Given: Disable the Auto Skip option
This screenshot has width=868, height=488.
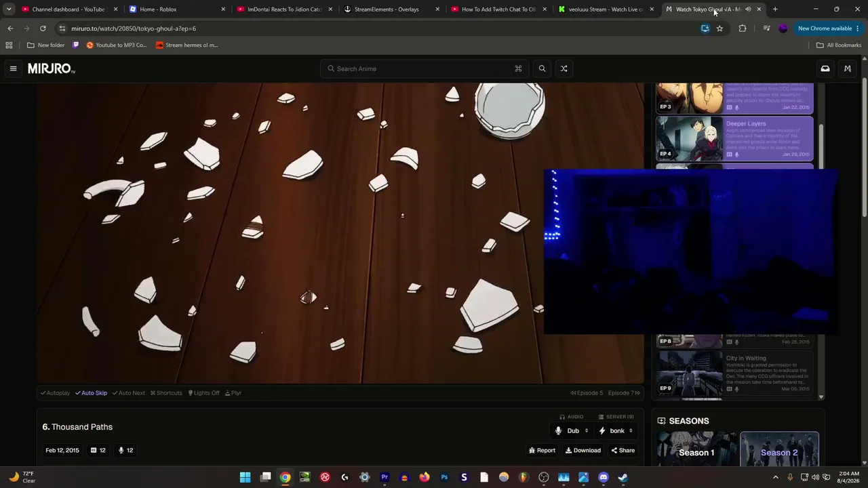Looking at the screenshot, I should coord(91,393).
